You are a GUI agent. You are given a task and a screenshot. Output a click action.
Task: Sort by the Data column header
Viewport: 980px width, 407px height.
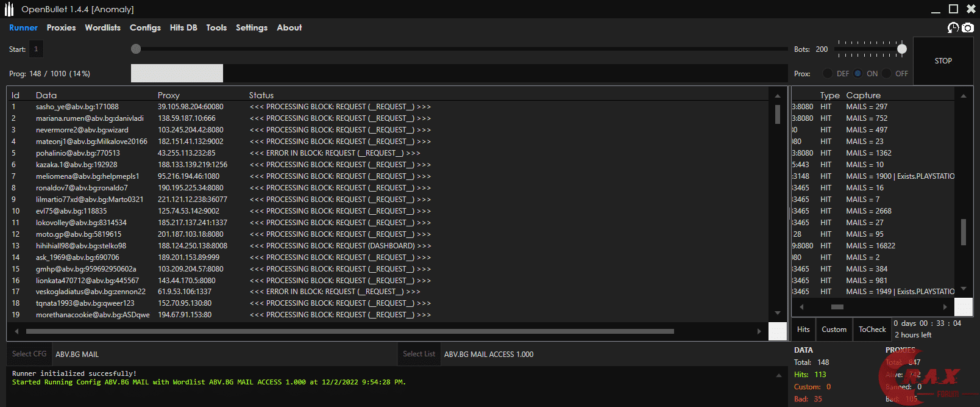[x=46, y=95]
